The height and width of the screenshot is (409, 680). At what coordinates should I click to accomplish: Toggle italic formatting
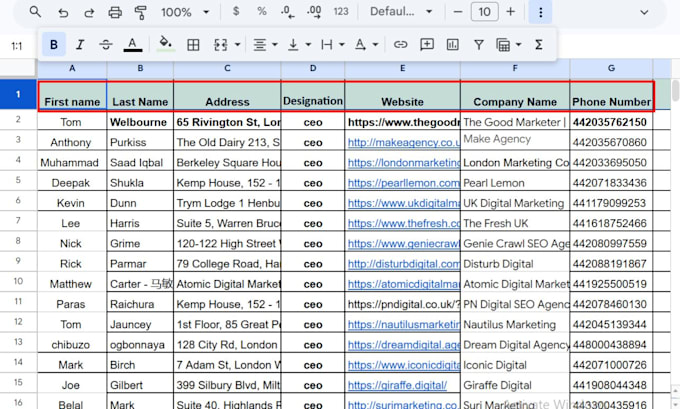(80, 44)
